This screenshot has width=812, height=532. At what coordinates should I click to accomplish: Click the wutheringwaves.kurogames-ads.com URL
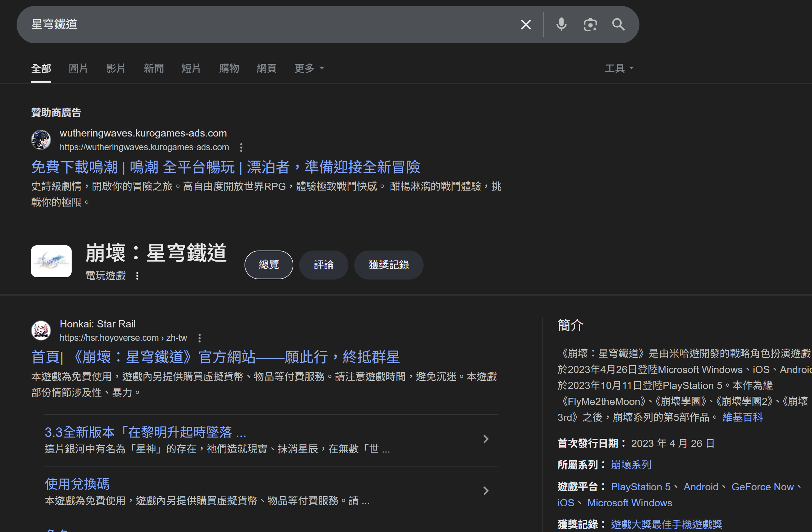[x=144, y=147]
